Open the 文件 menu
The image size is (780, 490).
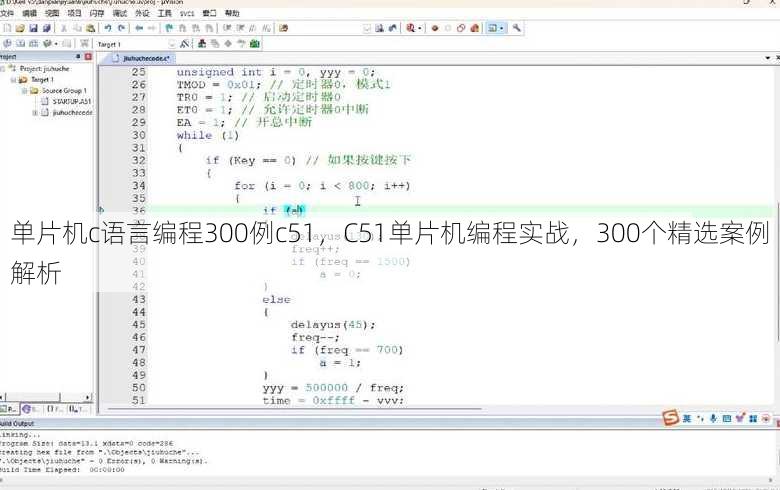click(x=7, y=13)
